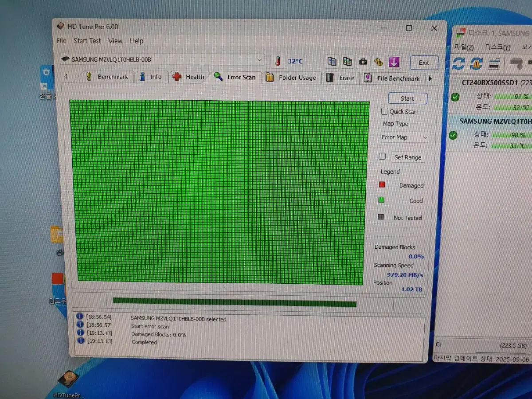Image resolution: width=532 pixels, height=399 pixels.
Task: Select the Error Scan tab
Action: pos(235,77)
